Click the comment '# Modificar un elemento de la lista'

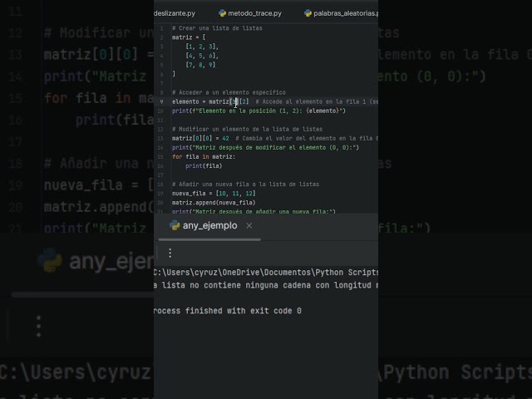(248, 129)
